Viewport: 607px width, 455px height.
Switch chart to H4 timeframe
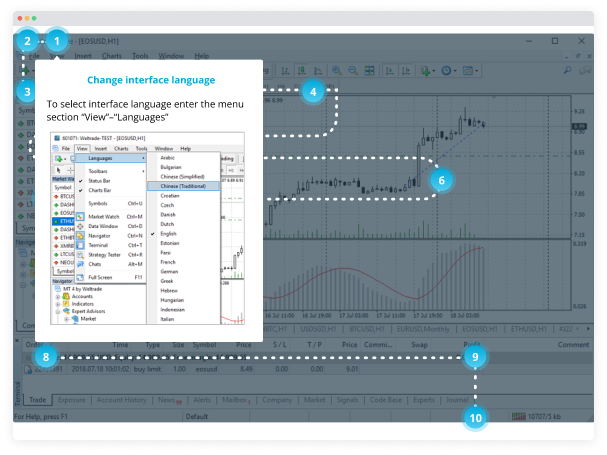click(x=281, y=86)
